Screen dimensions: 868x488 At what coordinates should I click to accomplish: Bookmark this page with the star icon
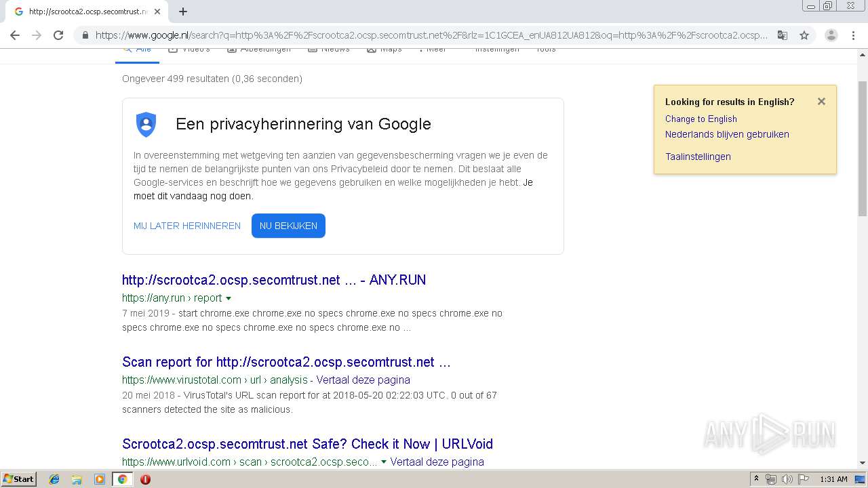click(804, 35)
